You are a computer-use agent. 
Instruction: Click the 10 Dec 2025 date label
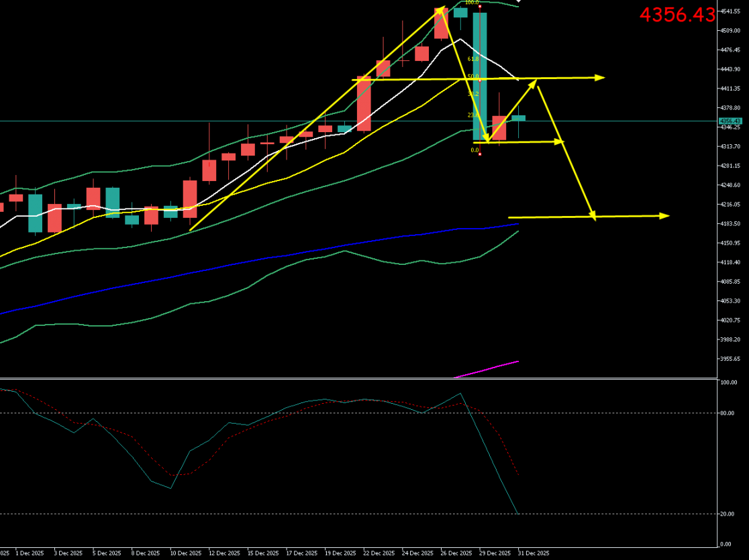(185, 553)
